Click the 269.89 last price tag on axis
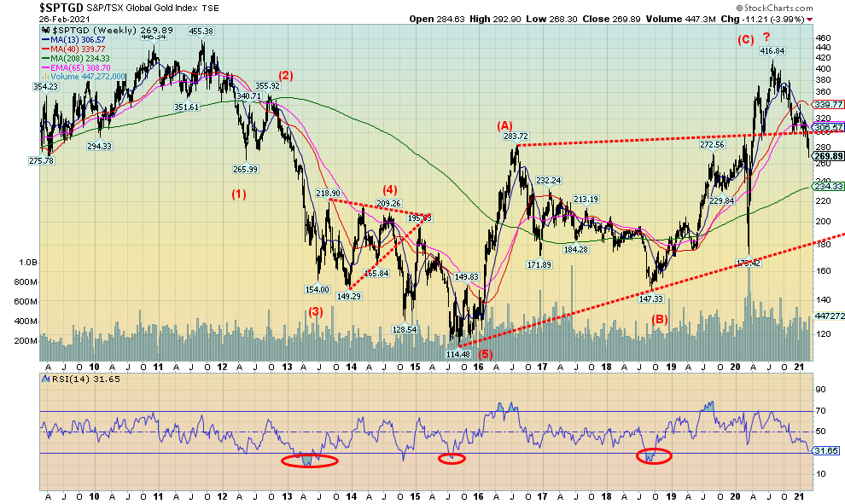The image size is (845, 504). pyautogui.click(x=827, y=156)
